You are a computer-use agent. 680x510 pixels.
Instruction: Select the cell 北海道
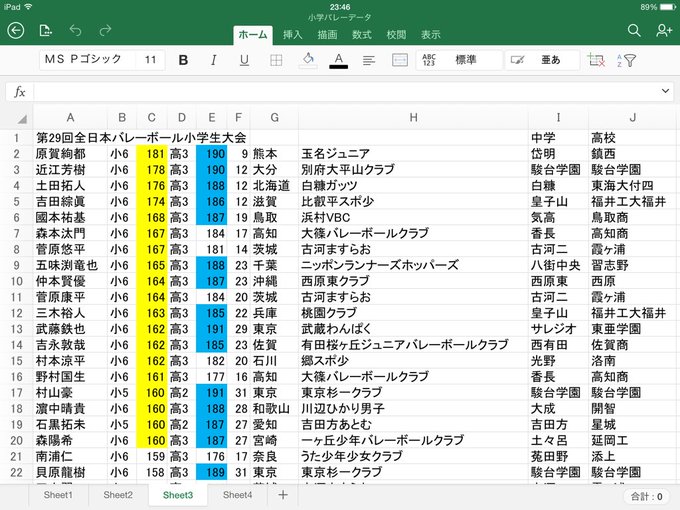click(274, 186)
